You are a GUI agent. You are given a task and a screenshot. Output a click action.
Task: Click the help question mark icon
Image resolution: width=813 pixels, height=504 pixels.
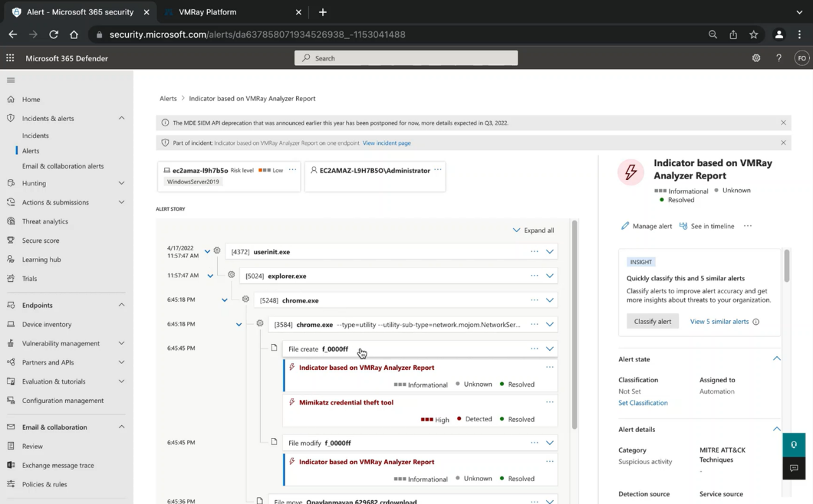[779, 58]
